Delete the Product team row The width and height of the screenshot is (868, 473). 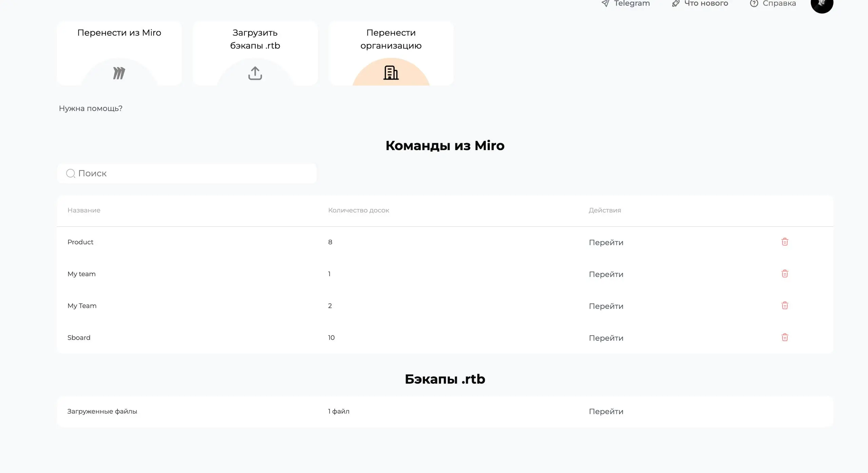(785, 242)
